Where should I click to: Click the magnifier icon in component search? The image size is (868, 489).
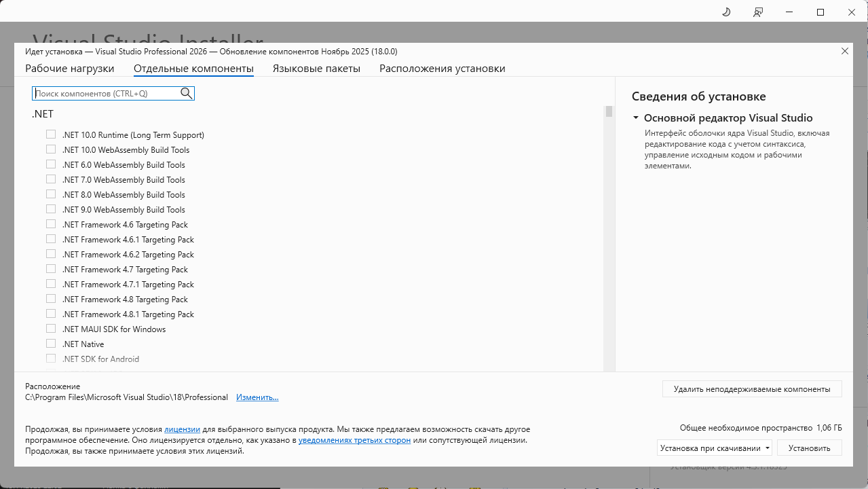pyautogui.click(x=186, y=93)
